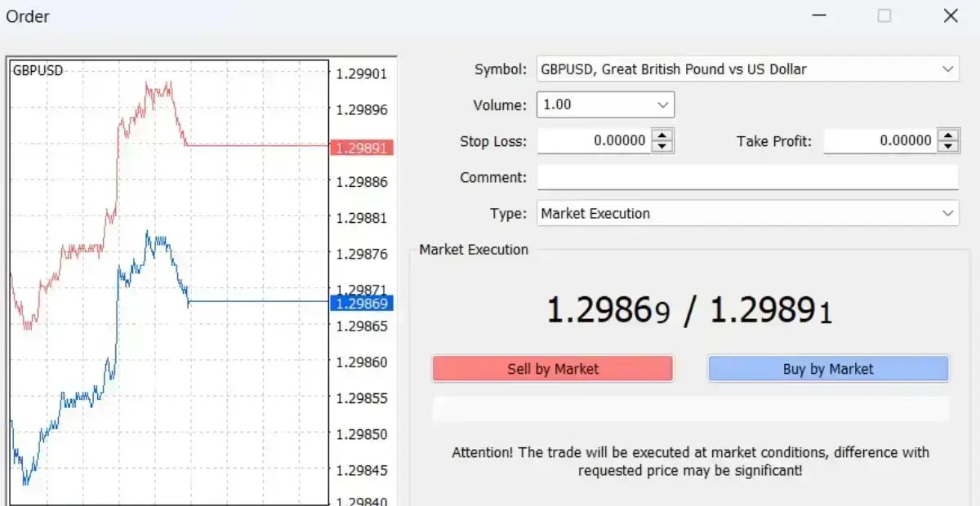Click the red ask price tag 1.29891
Image resolution: width=980 pixels, height=506 pixels.
(x=362, y=148)
